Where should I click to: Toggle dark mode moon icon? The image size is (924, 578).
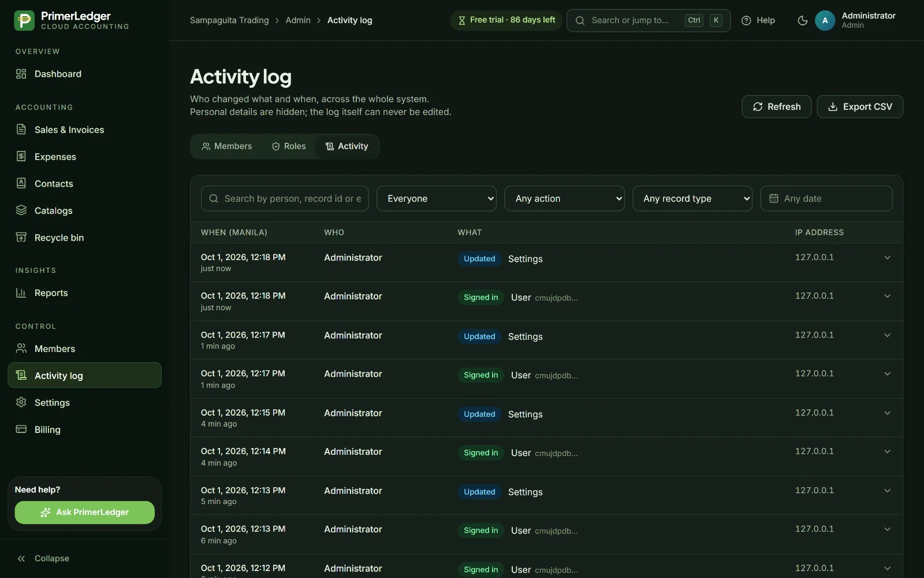point(802,20)
